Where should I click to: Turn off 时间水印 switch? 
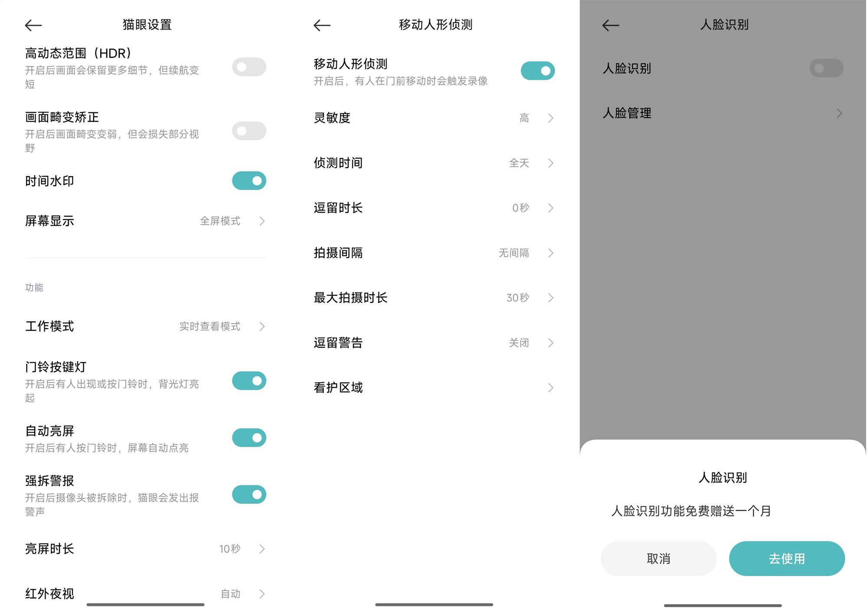[x=249, y=181]
